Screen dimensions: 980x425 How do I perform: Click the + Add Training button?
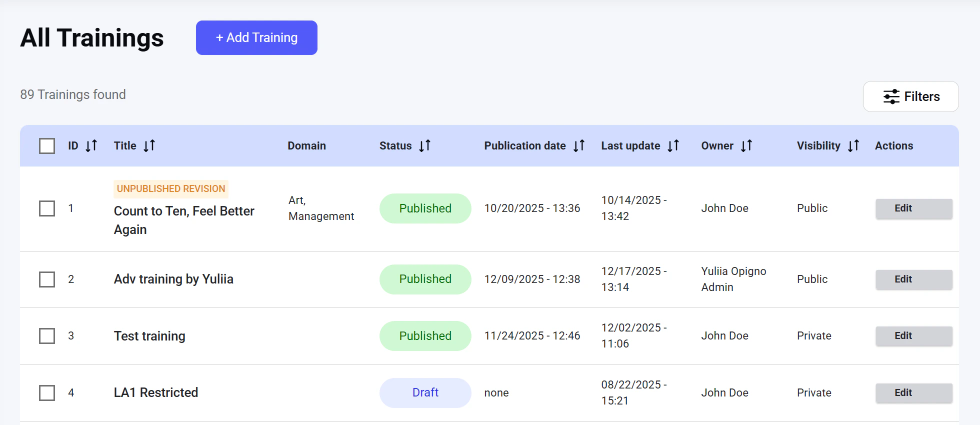pos(256,37)
